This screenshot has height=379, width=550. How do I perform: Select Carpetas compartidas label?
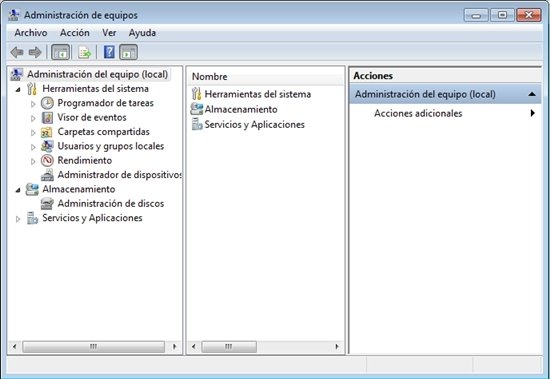(x=103, y=132)
